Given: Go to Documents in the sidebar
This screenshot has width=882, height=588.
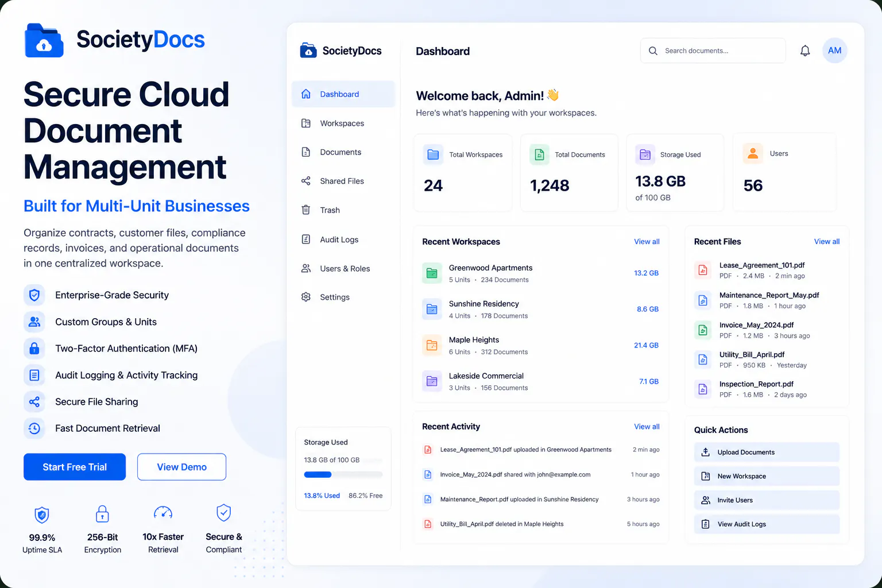Looking at the screenshot, I should pos(343,152).
